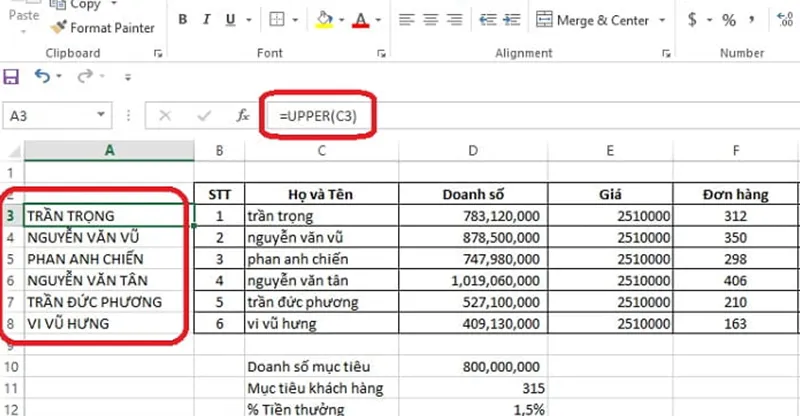Expand the Name Box dropdown
Image resolution: width=800 pixels, height=416 pixels.
(x=101, y=115)
